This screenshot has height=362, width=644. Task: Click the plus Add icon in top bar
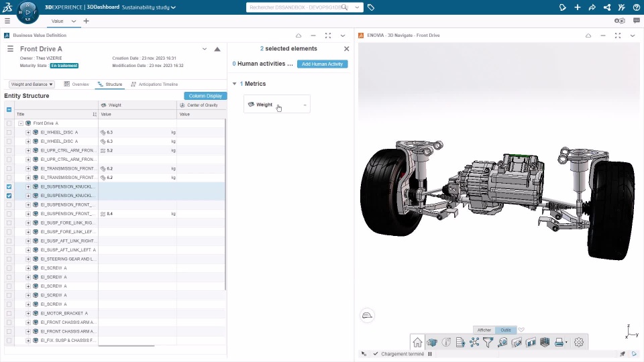point(578,7)
